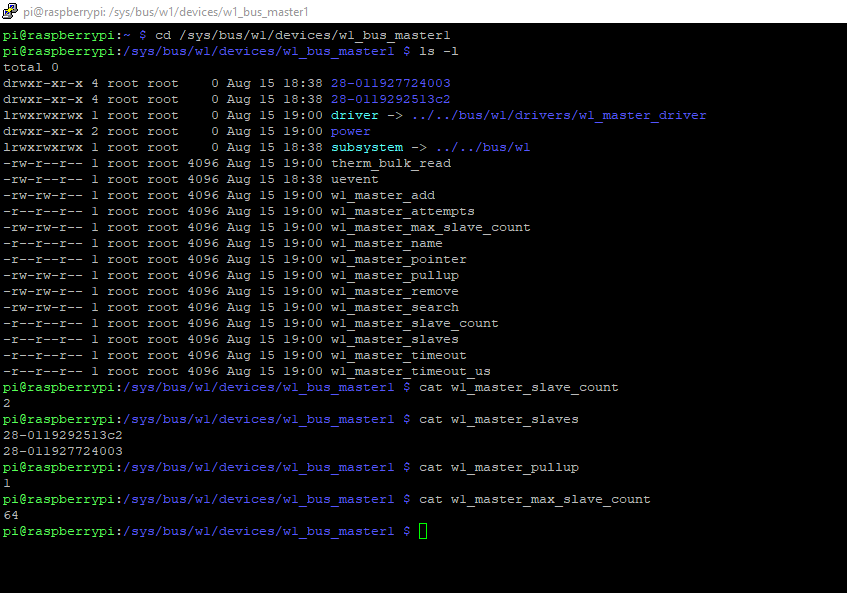Click the pullup output value '1'

[6, 483]
